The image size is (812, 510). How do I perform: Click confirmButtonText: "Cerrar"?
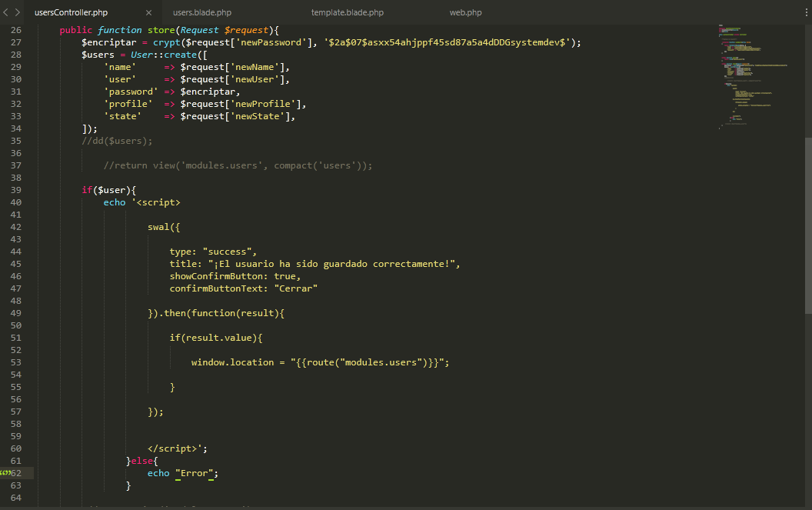tap(244, 288)
